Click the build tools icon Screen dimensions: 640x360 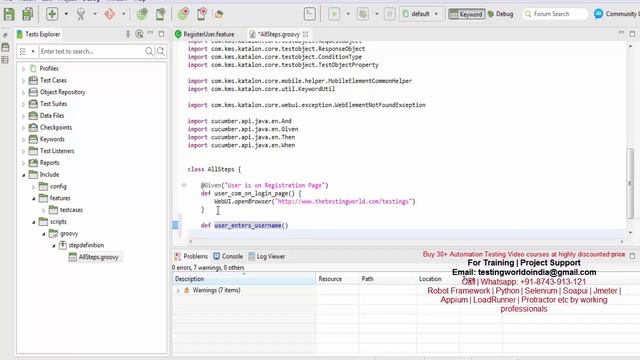tap(81, 14)
